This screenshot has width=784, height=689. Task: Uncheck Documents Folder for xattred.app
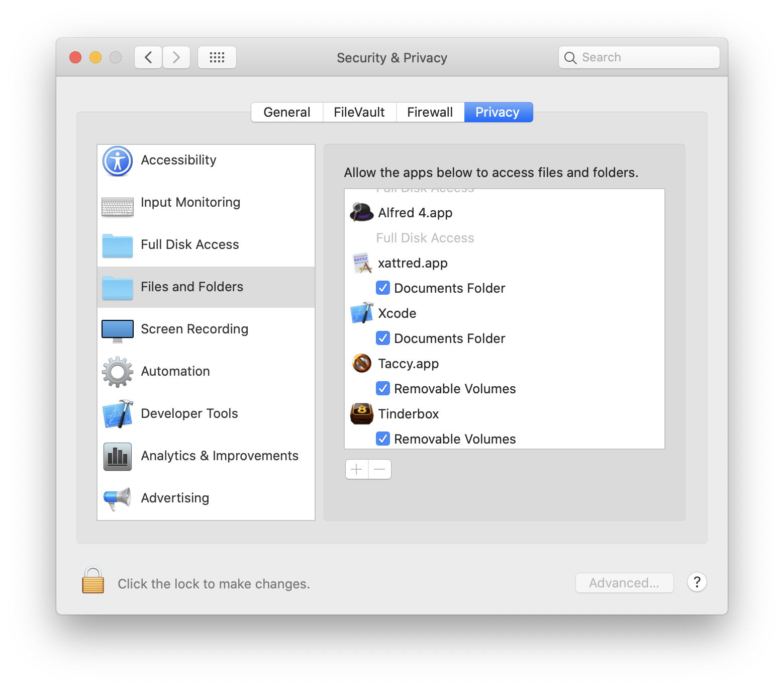click(x=383, y=288)
